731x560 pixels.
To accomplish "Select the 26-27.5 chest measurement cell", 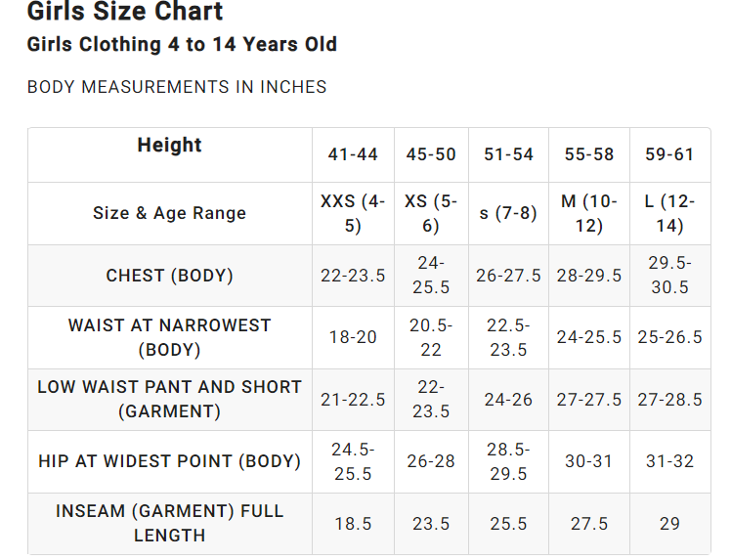I will (508, 275).
